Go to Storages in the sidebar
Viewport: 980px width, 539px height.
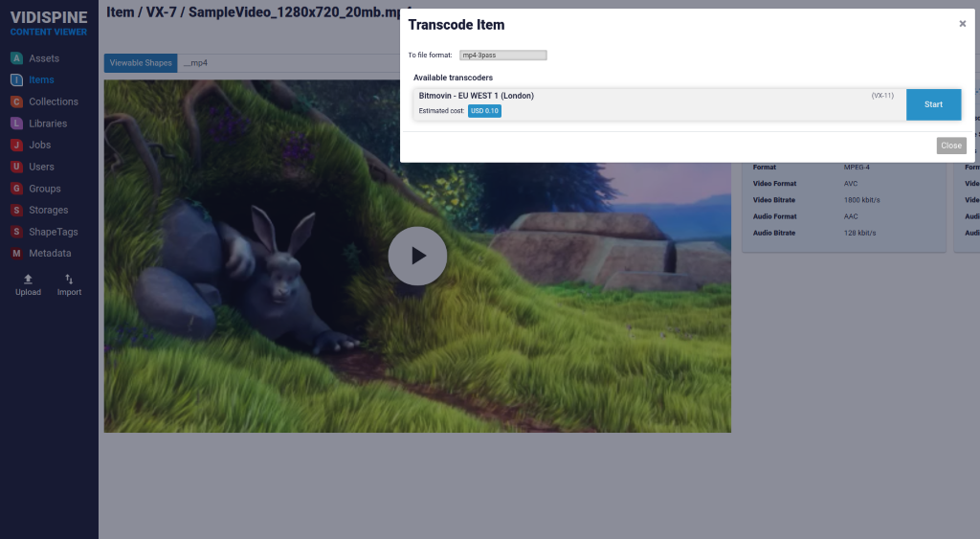tap(48, 210)
